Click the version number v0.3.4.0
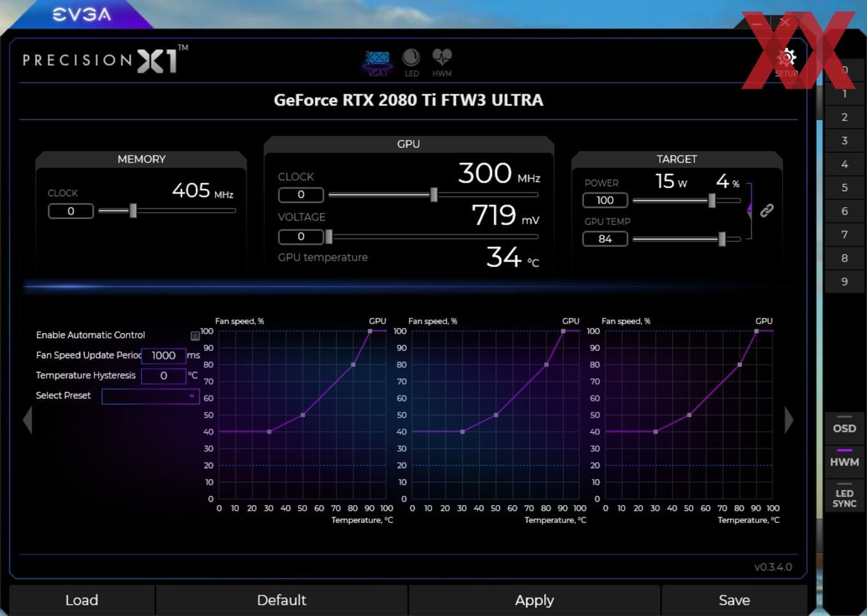Viewport: 867px width, 616px height. 773,567
